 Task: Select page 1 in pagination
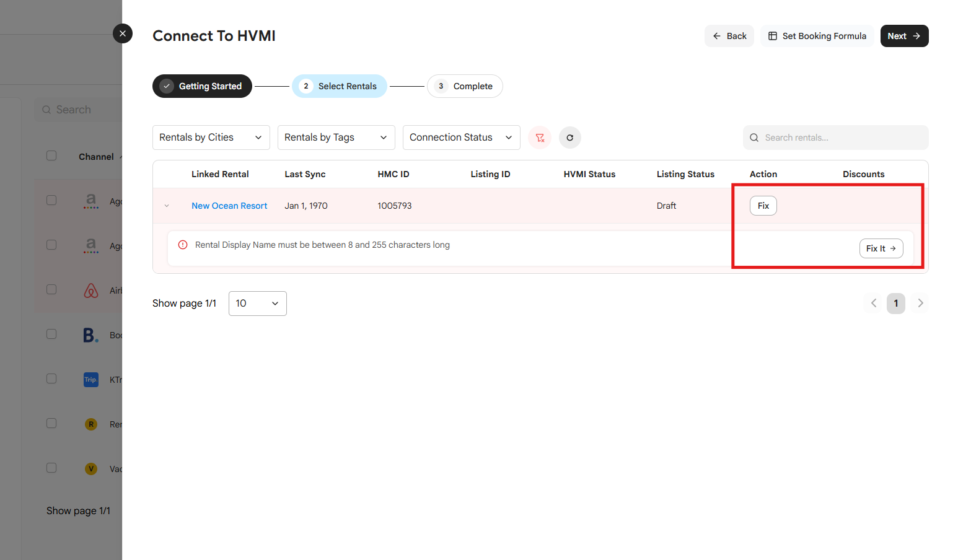pyautogui.click(x=896, y=304)
